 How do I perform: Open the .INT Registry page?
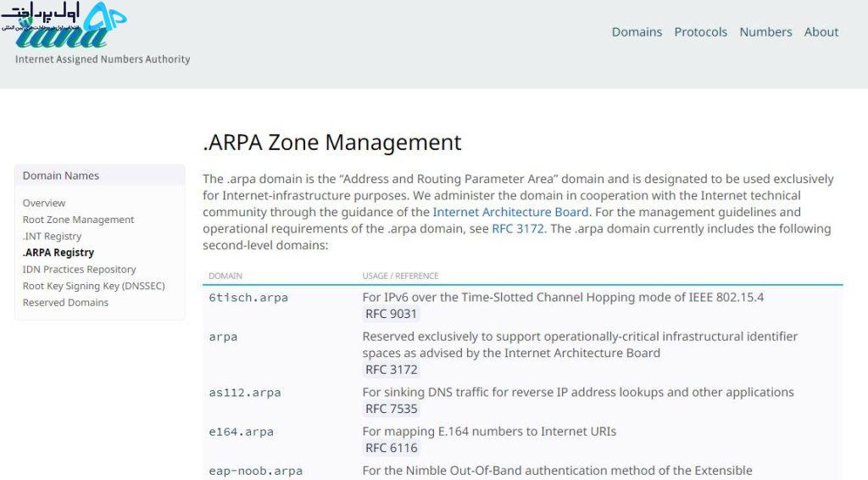click(52, 237)
